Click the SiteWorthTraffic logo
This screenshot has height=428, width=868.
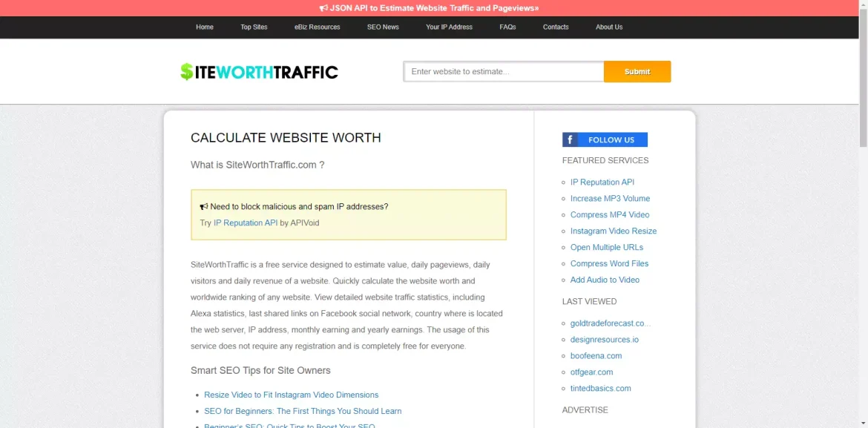click(x=259, y=71)
